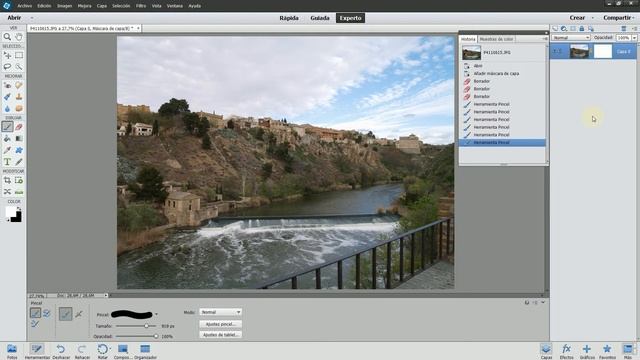Select the Eraser tool in toolbox
640x360 pixels.
[19, 127]
